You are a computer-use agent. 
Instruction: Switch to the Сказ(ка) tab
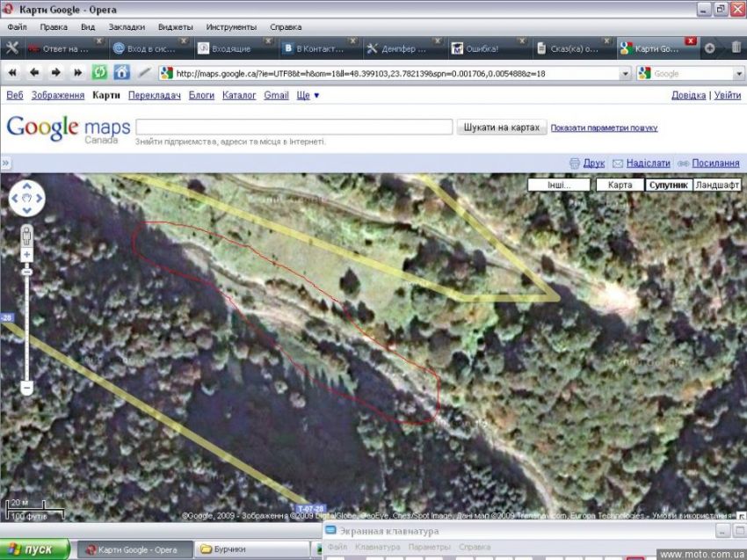tap(572, 48)
